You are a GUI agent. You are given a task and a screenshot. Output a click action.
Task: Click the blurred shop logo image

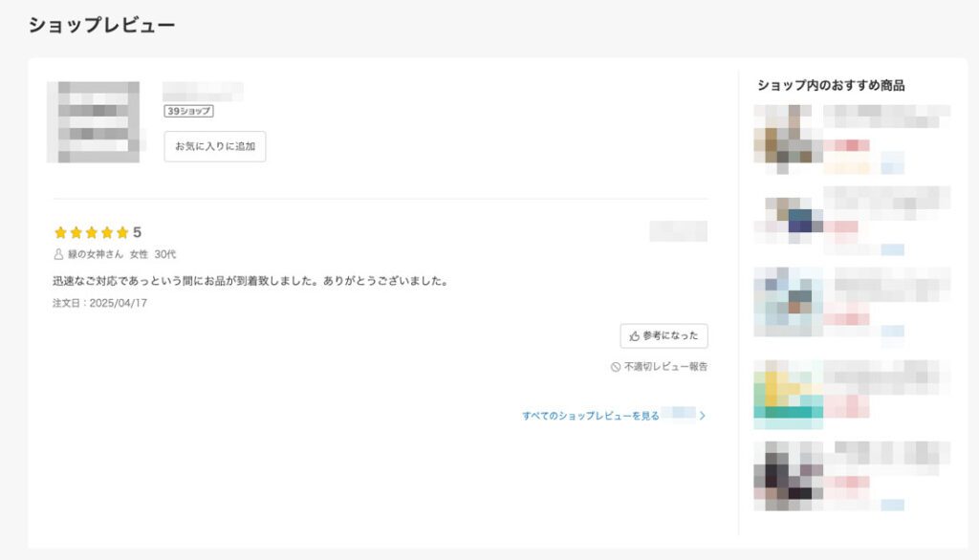(94, 121)
